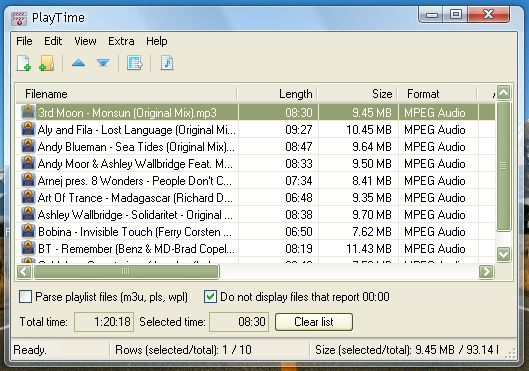Click the Total time field 1:20:18

(104, 322)
